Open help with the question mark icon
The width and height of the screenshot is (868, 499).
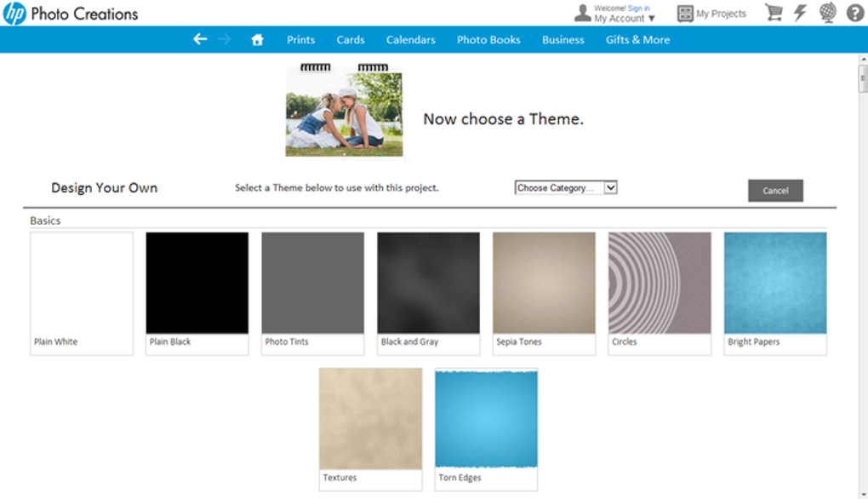point(855,13)
